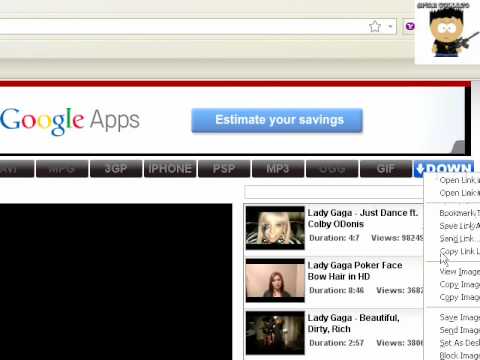Click the search field above the video list
Viewport: 480px width, 360px height.
tap(334, 192)
